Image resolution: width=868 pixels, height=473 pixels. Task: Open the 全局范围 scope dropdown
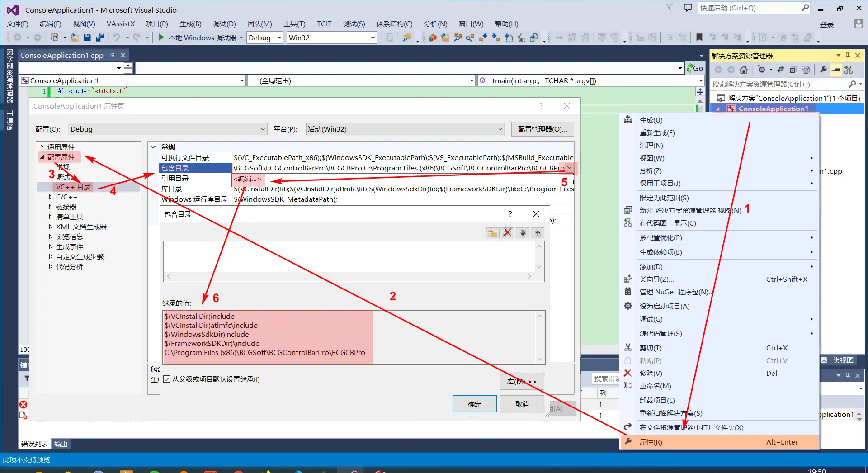[x=362, y=80]
